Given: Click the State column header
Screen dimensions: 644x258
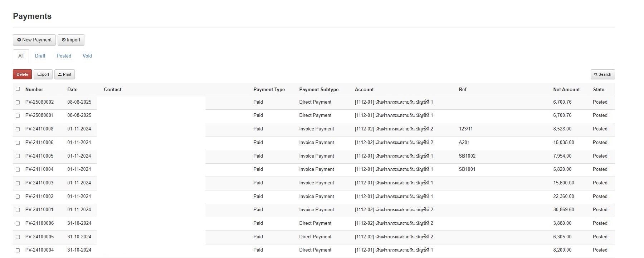Looking at the screenshot, I should tap(598, 90).
